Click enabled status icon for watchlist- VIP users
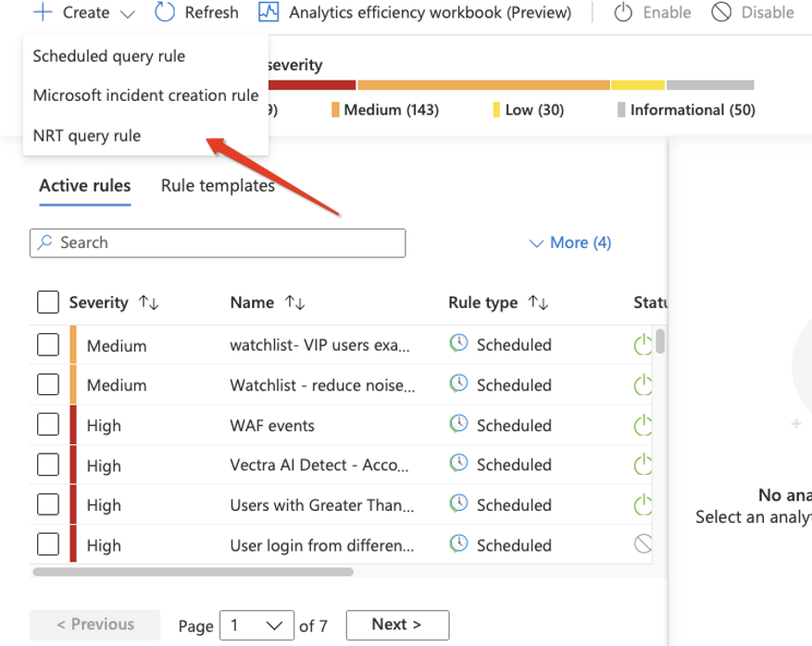This screenshot has width=812, height=646. (x=643, y=344)
